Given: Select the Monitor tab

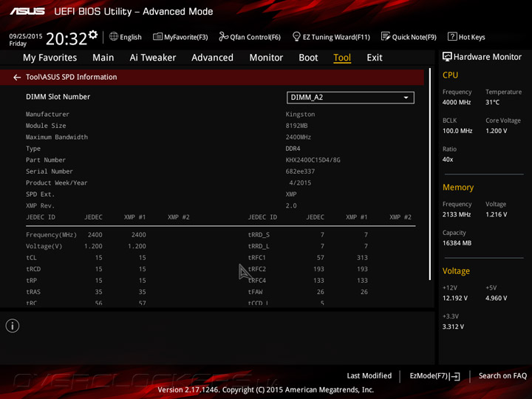Looking at the screenshot, I should click(266, 58).
